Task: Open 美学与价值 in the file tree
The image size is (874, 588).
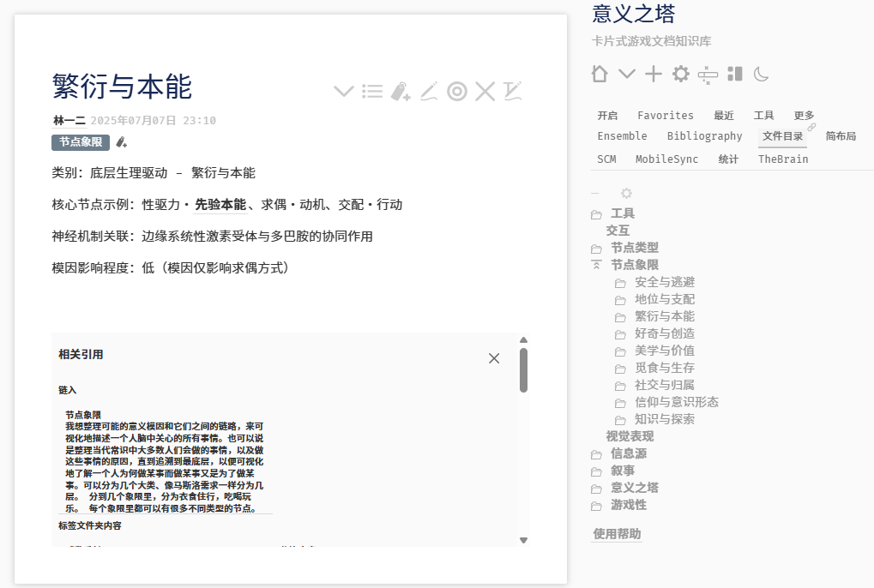Action: point(665,351)
